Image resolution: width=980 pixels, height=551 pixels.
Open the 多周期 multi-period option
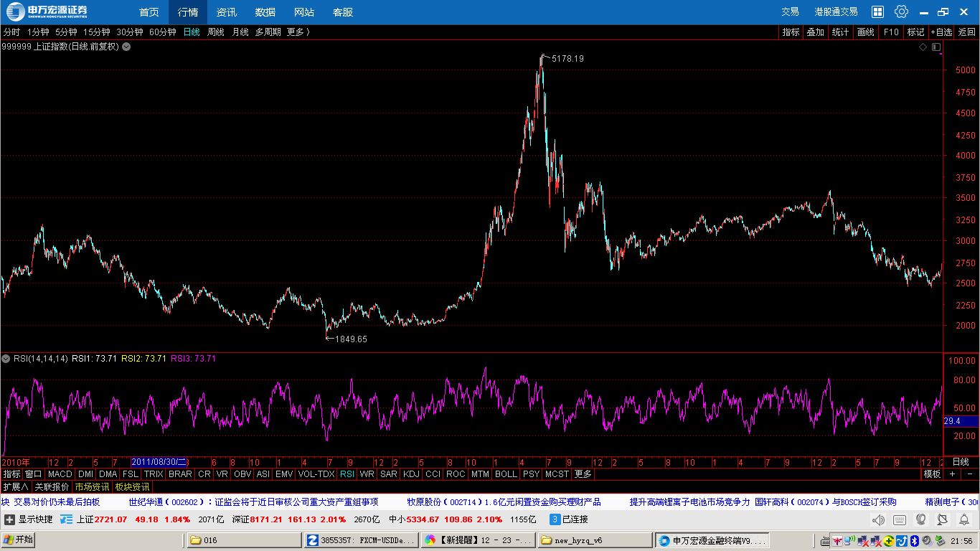[268, 32]
